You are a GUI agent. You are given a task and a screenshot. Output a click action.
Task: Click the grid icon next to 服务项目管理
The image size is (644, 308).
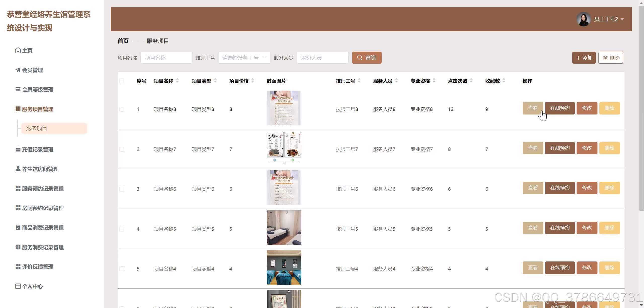click(x=18, y=109)
